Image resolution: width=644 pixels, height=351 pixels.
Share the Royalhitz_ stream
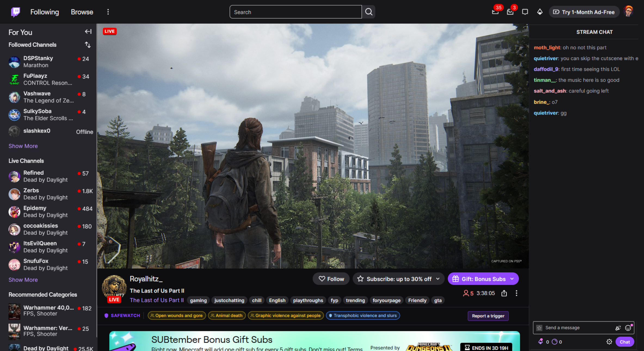pyautogui.click(x=504, y=293)
